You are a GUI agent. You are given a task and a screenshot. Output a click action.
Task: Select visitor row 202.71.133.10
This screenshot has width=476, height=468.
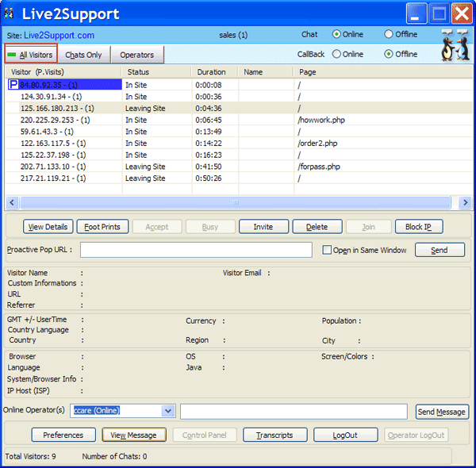tap(240, 167)
